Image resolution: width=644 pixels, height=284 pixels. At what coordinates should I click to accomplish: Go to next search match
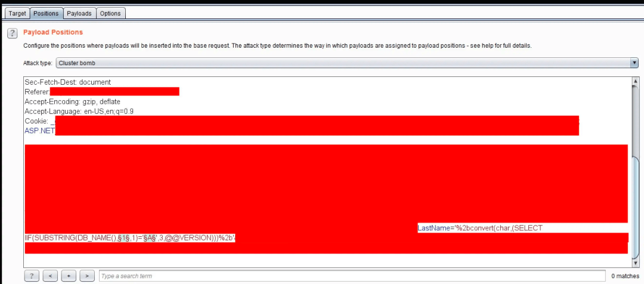(x=87, y=276)
